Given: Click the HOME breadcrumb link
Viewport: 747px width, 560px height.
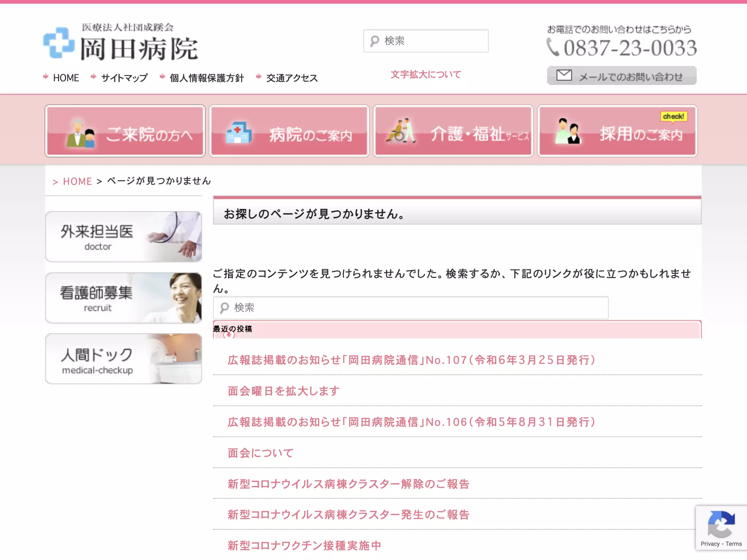Looking at the screenshot, I should [x=77, y=181].
